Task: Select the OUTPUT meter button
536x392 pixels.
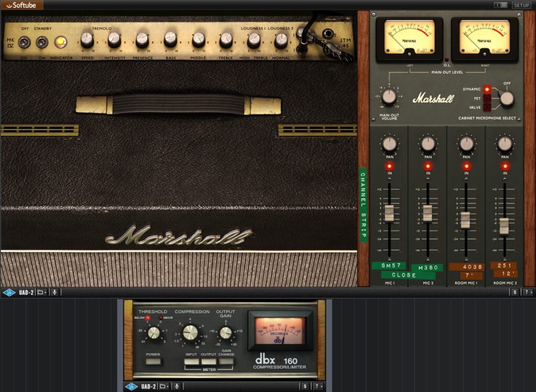Action: [x=208, y=361]
